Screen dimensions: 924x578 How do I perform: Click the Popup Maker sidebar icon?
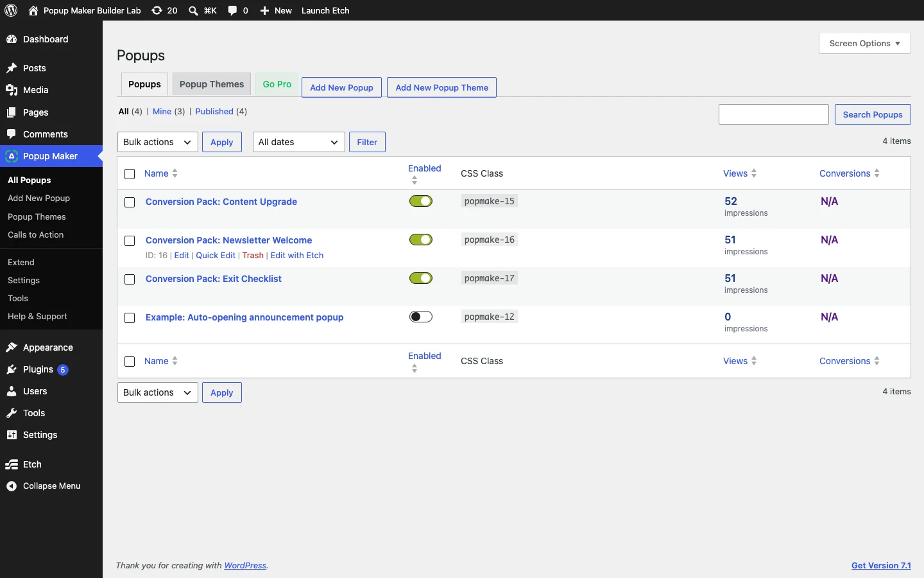click(x=12, y=156)
